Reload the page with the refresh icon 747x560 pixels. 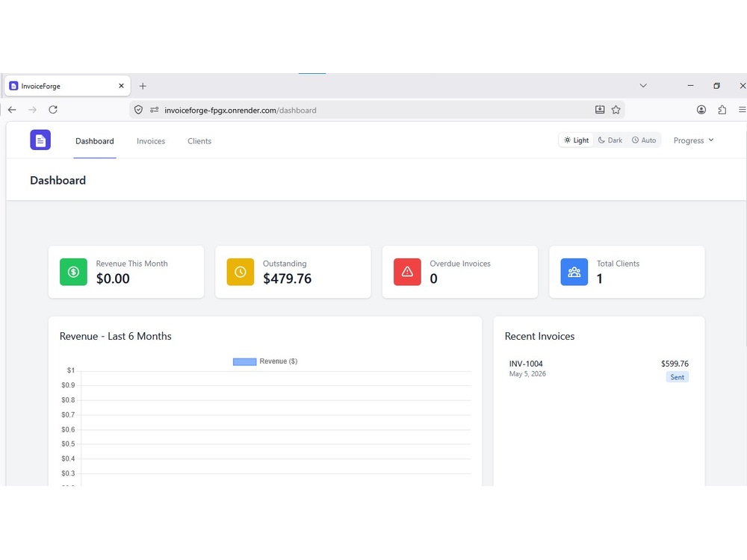[53, 110]
